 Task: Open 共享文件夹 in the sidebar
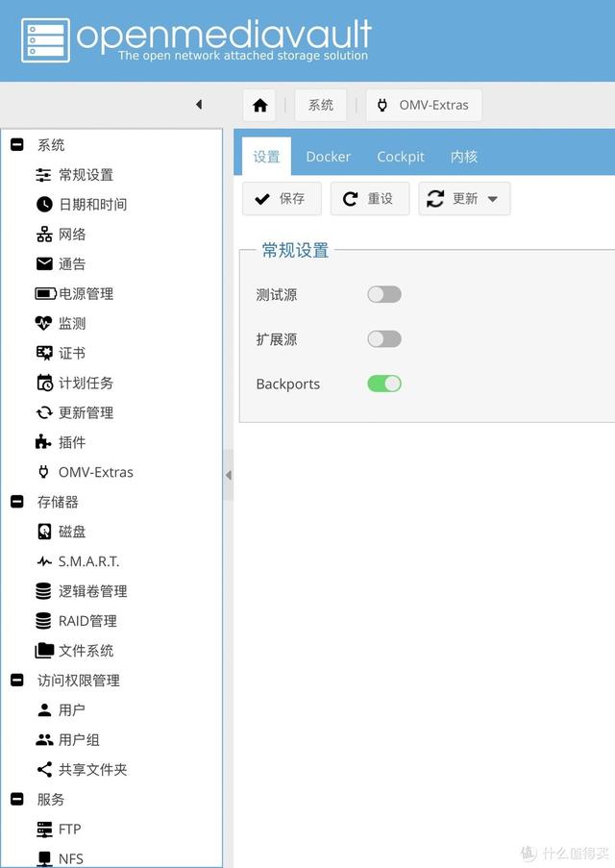[x=93, y=769]
